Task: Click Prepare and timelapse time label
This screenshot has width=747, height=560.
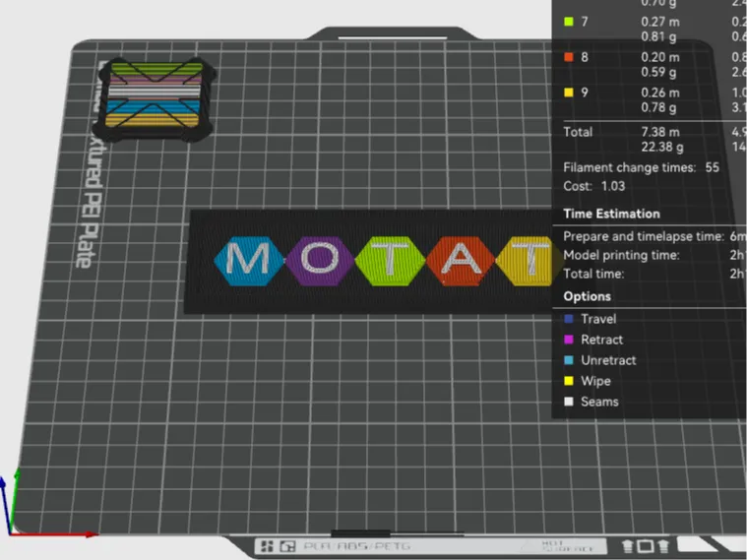Action: 644,236
